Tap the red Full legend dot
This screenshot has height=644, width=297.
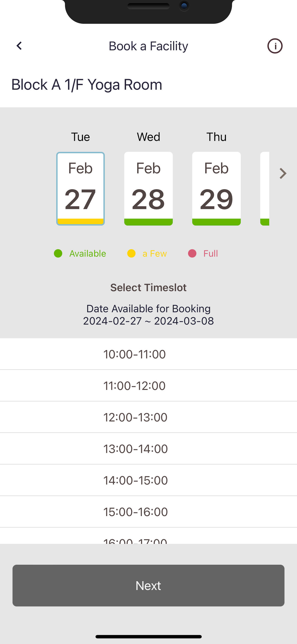(x=192, y=254)
